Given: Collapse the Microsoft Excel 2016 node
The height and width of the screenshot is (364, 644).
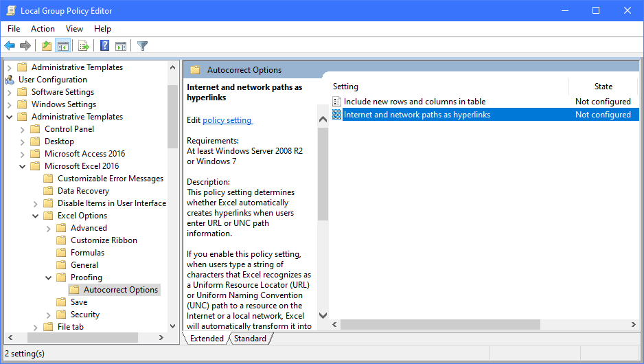Looking at the screenshot, I should [23, 166].
